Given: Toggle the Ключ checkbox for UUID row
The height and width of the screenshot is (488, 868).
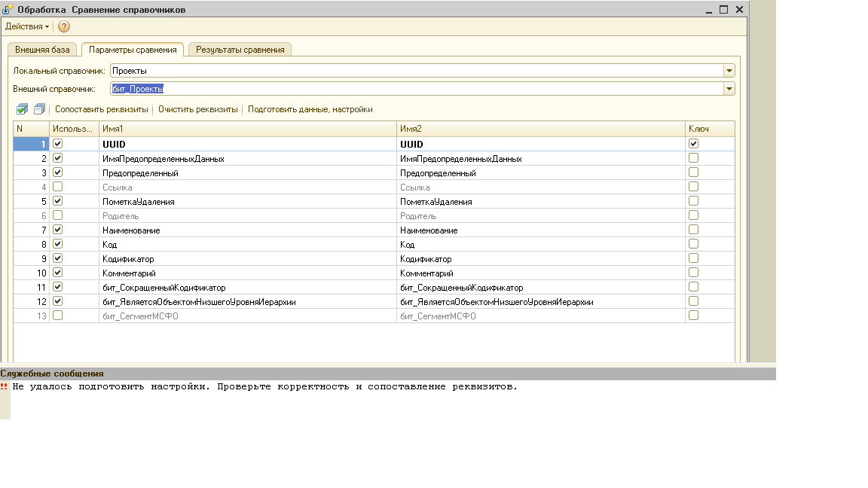Looking at the screenshot, I should pos(693,143).
